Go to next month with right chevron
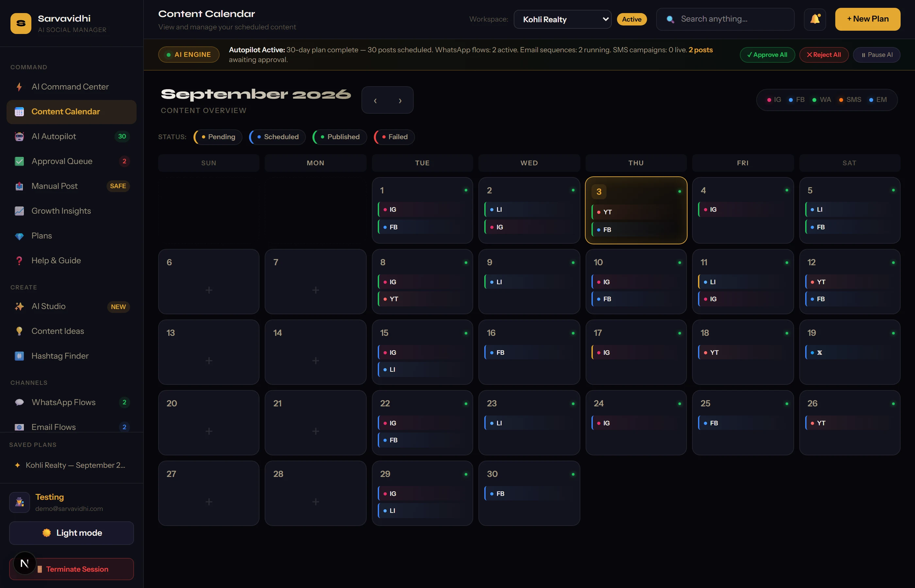915x588 pixels. pyautogui.click(x=400, y=100)
